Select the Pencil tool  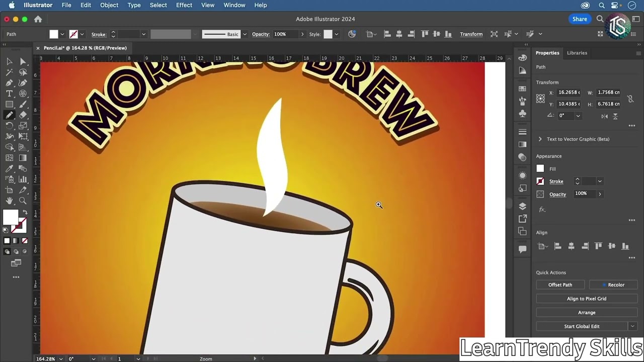(x=9, y=115)
